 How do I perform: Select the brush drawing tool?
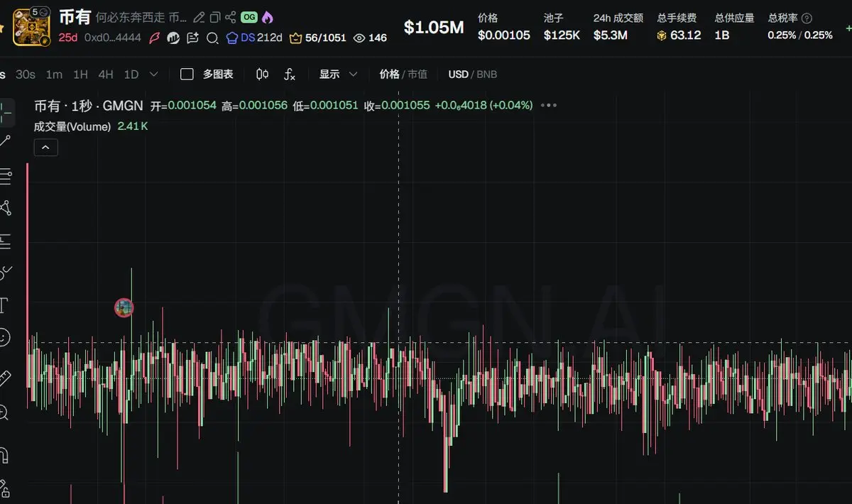pyautogui.click(x=6, y=273)
